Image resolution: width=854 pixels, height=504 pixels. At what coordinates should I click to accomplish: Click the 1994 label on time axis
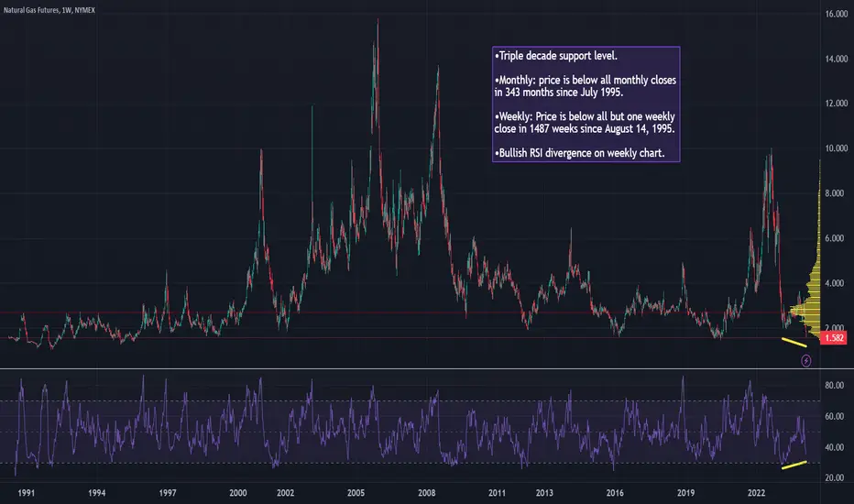coord(97,493)
